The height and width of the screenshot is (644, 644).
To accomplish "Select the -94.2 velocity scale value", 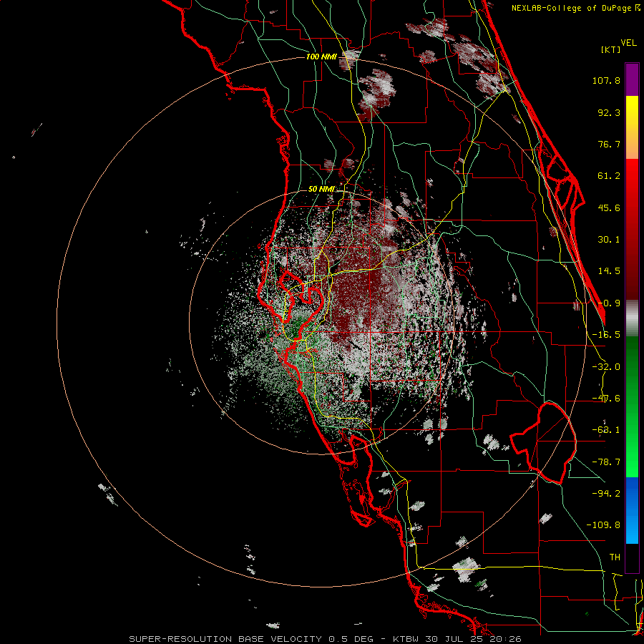I will tap(606, 493).
